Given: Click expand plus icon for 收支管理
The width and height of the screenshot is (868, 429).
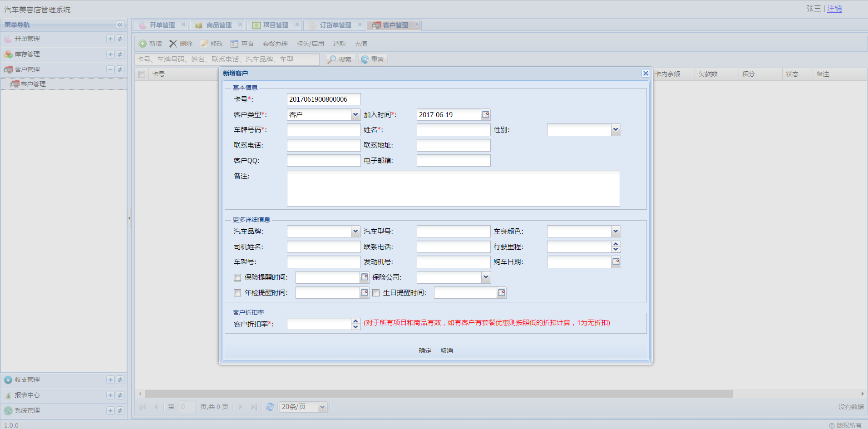Looking at the screenshot, I should pyautogui.click(x=110, y=380).
